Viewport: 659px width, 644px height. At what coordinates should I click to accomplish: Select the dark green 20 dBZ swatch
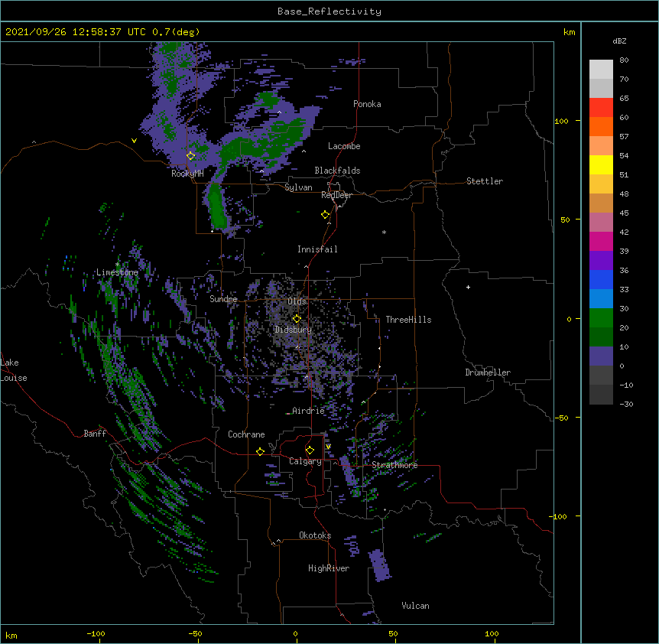click(601, 337)
